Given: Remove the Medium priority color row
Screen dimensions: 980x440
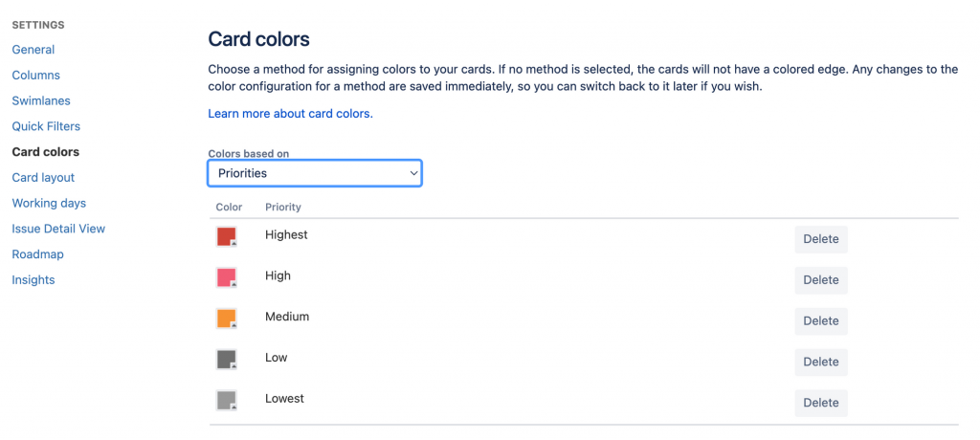Looking at the screenshot, I should click(x=820, y=321).
